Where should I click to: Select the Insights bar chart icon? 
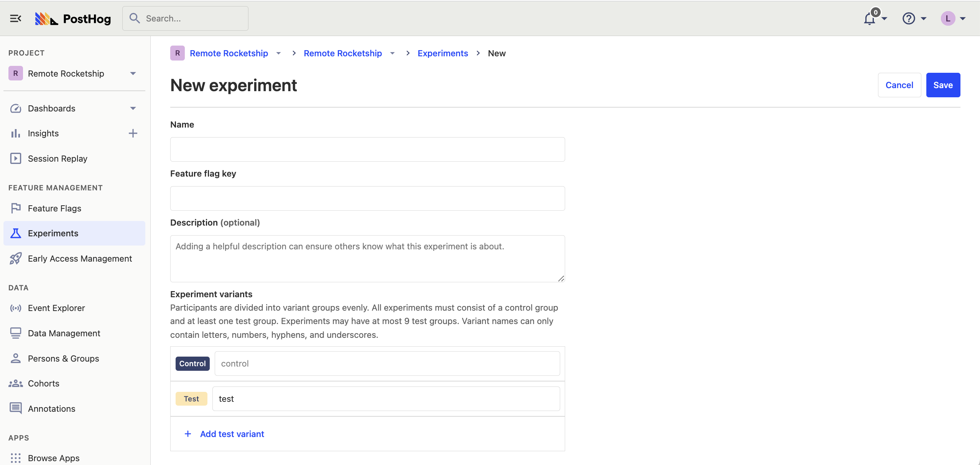[15, 133]
